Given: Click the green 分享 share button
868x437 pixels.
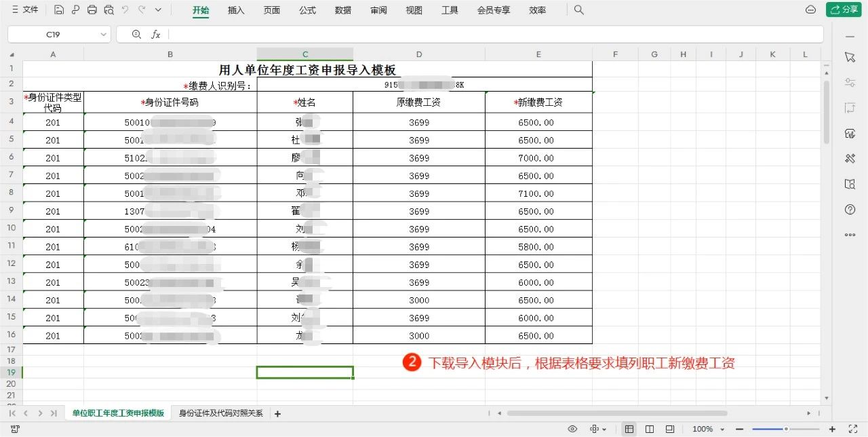Looking at the screenshot, I should (844, 9).
